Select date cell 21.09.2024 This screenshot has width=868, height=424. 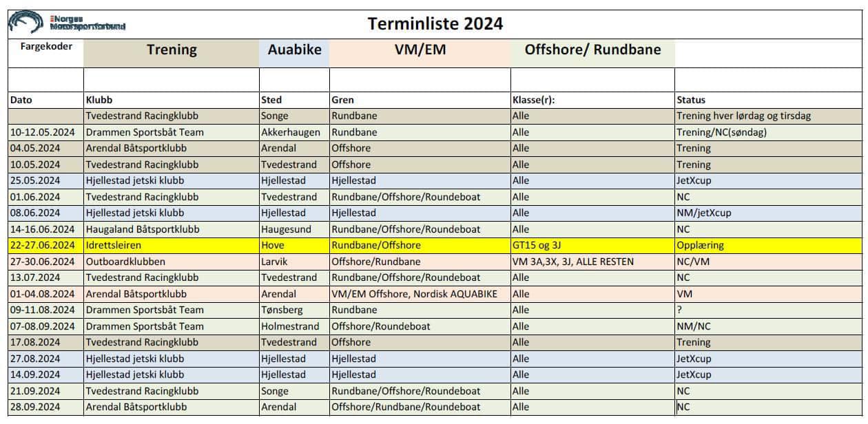tap(45, 391)
